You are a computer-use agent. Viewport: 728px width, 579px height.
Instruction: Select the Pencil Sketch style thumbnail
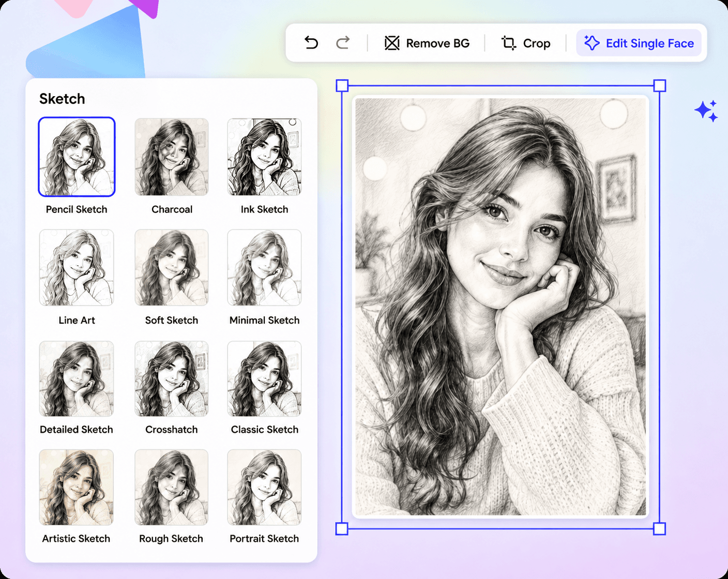[77, 157]
